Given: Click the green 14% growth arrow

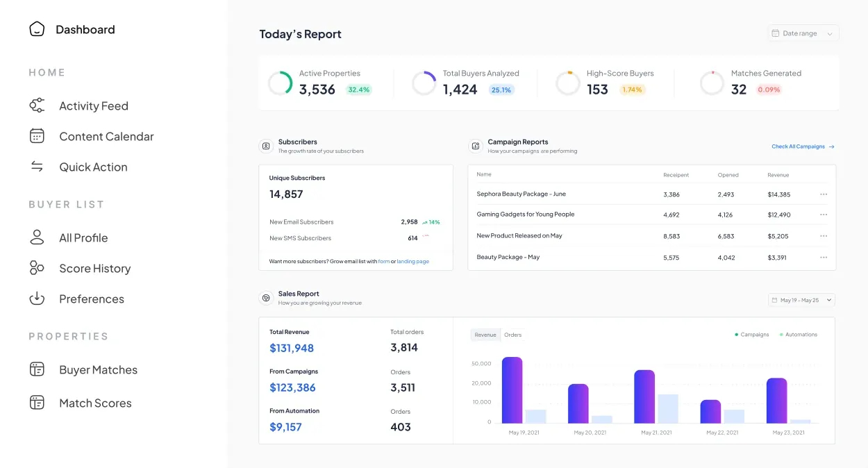Looking at the screenshot, I should coord(425,223).
